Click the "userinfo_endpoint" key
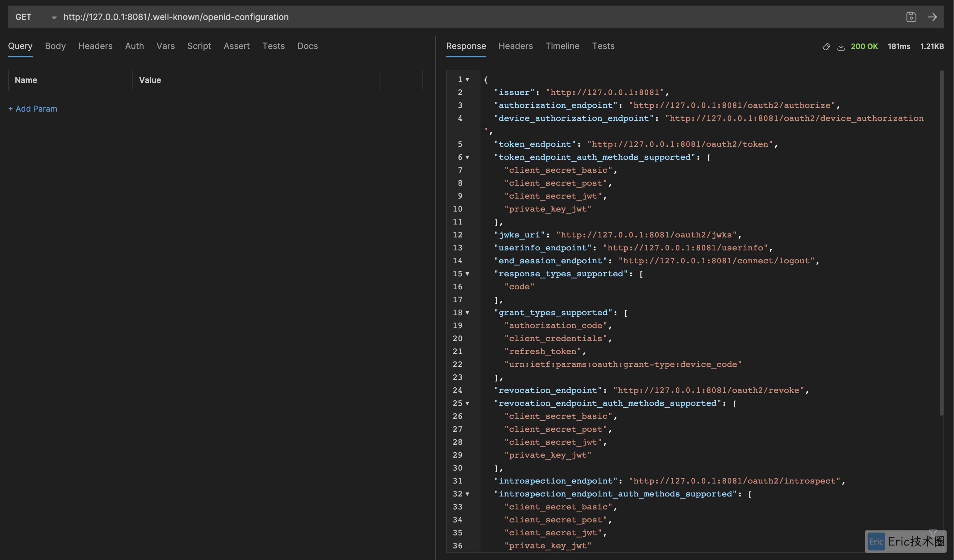954x560 pixels. click(542, 248)
